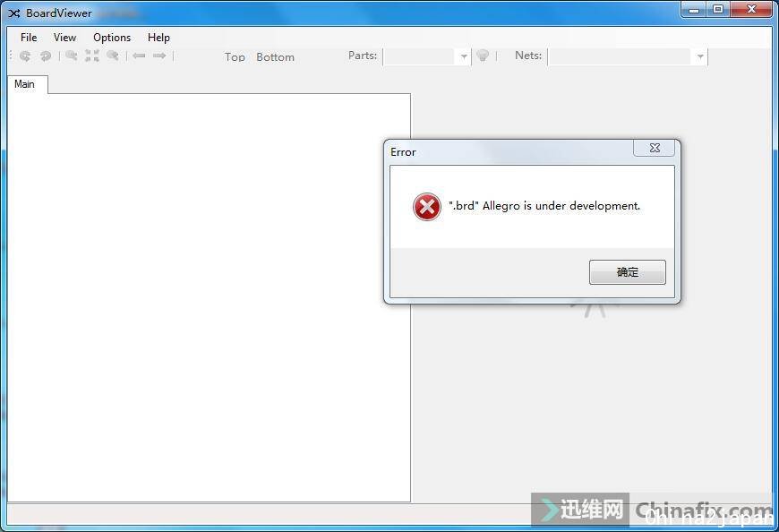779x532 pixels.
Task: Maximize the BoardViewer window
Action: pyautogui.click(x=718, y=10)
